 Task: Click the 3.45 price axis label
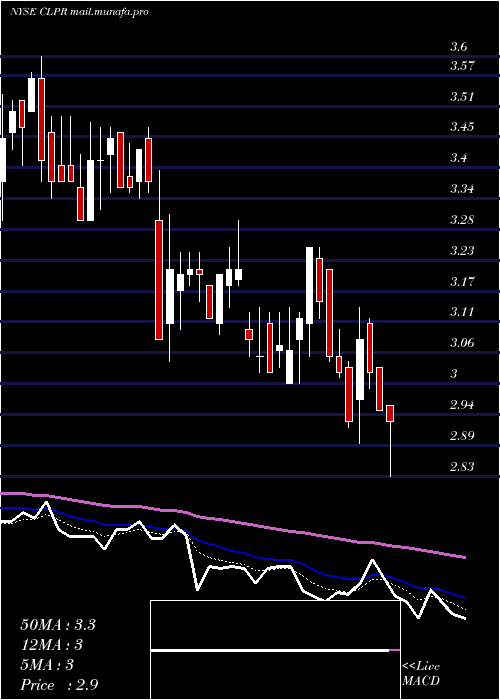(x=462, y=127)
